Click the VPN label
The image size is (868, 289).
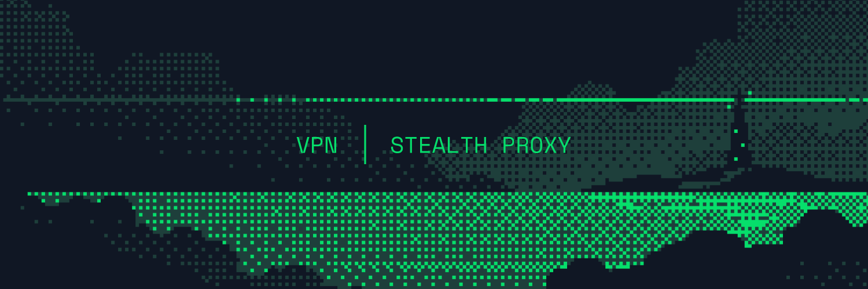click(317, 146)
